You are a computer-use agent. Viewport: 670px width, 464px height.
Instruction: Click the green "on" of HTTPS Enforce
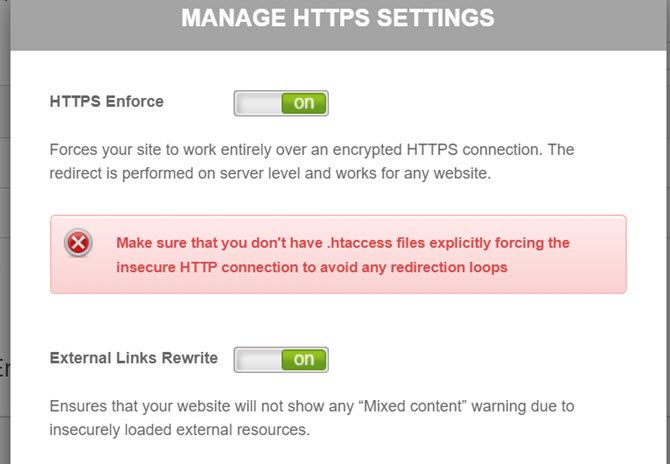[x=304, y=102]
